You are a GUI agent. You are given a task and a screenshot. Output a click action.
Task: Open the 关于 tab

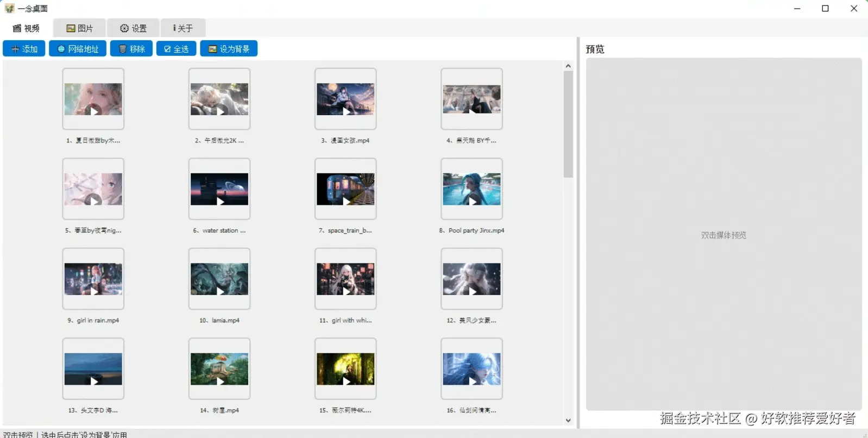[x=183, y=28]
